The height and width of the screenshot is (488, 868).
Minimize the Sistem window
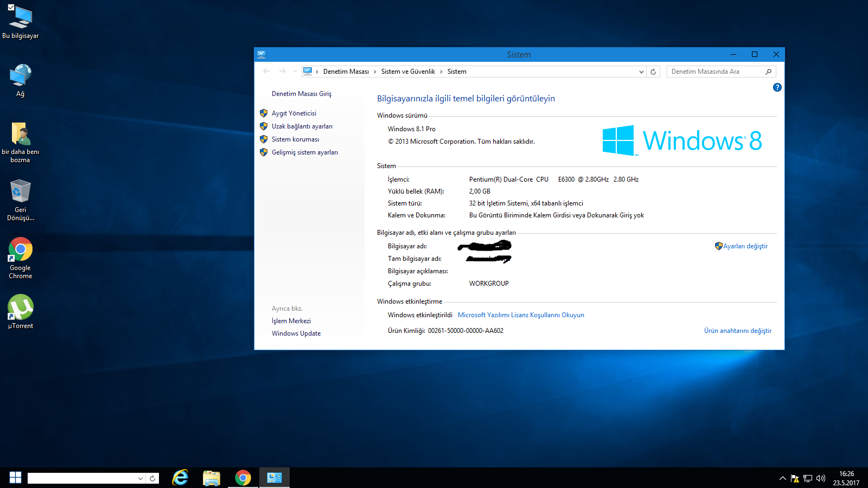pos(733,54)
